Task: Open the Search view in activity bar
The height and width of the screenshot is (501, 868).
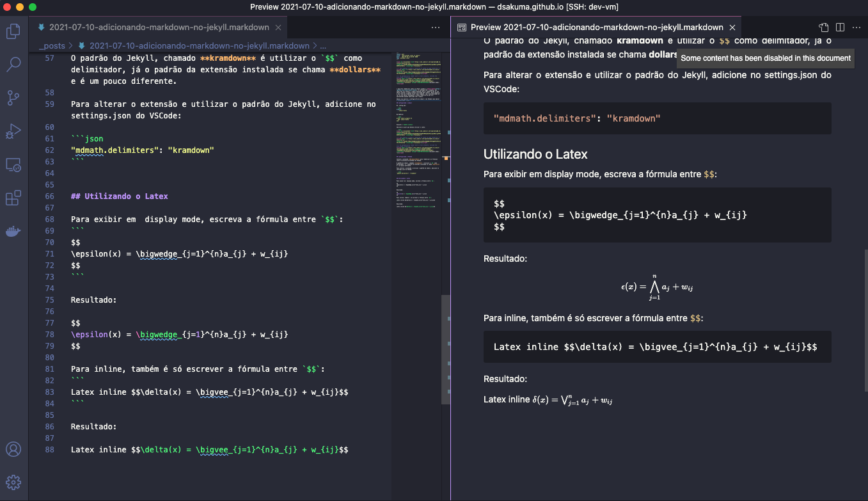Action: point(13,64)
